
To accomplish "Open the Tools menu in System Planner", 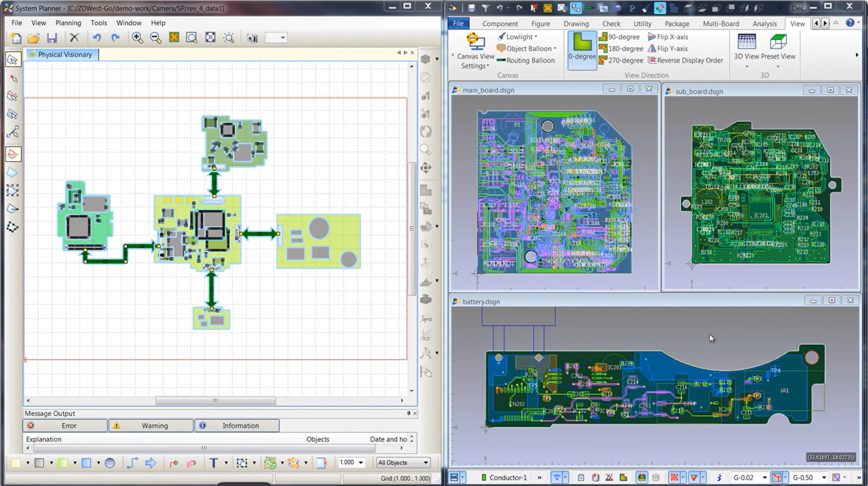I will 99,23.
